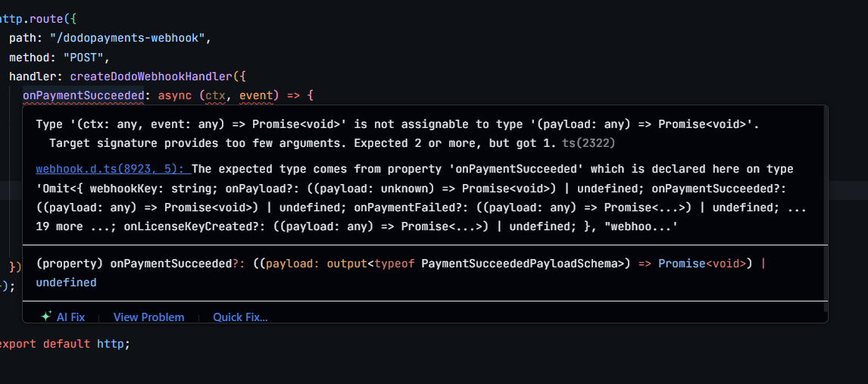Click the async keyword in code
Image resolution: width=868 pixels, height=384 pixels.
point(174,95)
